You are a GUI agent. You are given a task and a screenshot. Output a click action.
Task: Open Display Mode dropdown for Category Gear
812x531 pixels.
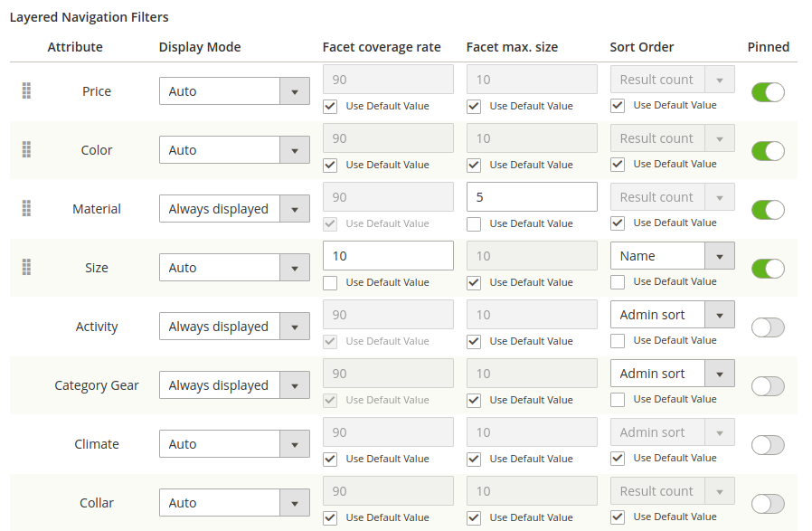(x=234, y=385)
